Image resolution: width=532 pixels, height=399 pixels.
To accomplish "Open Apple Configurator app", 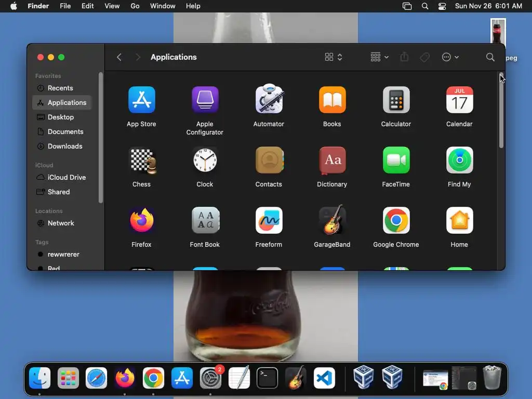I will pos(205,100).
